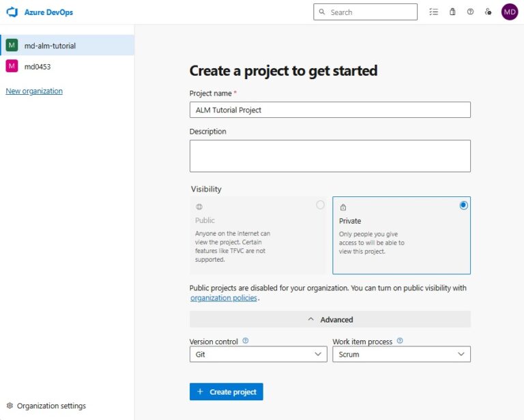Screen dimensions: 524x420
Task: Click the globe icon in Public card
Action: click(x=199, y=207)
